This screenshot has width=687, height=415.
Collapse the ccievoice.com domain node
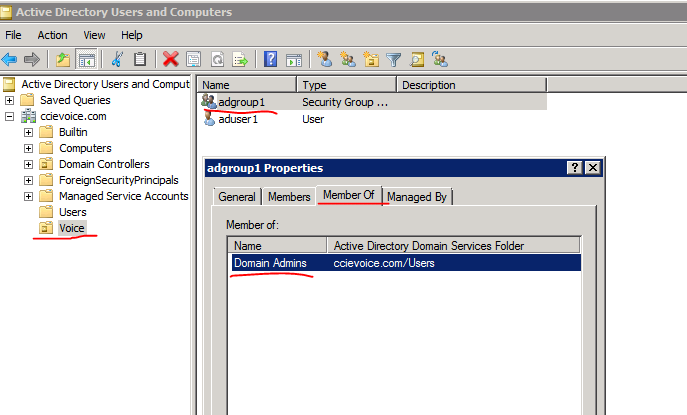[9, 117]
